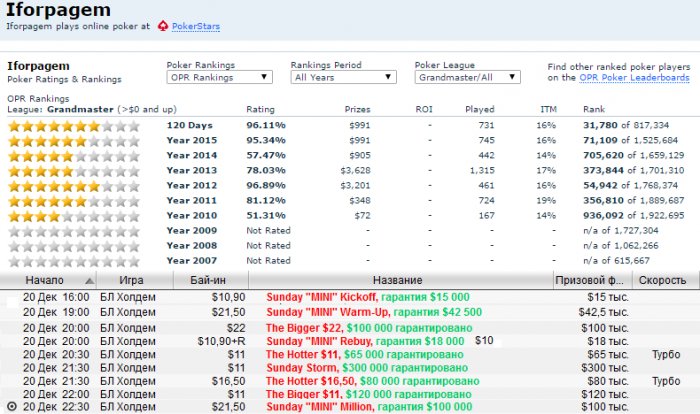This screenshot has width=700, height=414.
Task: Click the Year 2010 row label
Action: coord(192,216)
